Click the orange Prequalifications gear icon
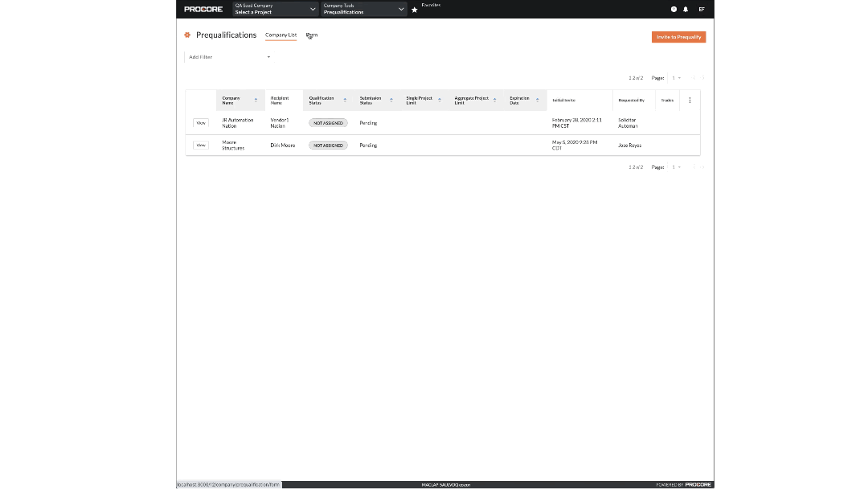This screenshot has height=489, width=868. [x=187, y=35]
